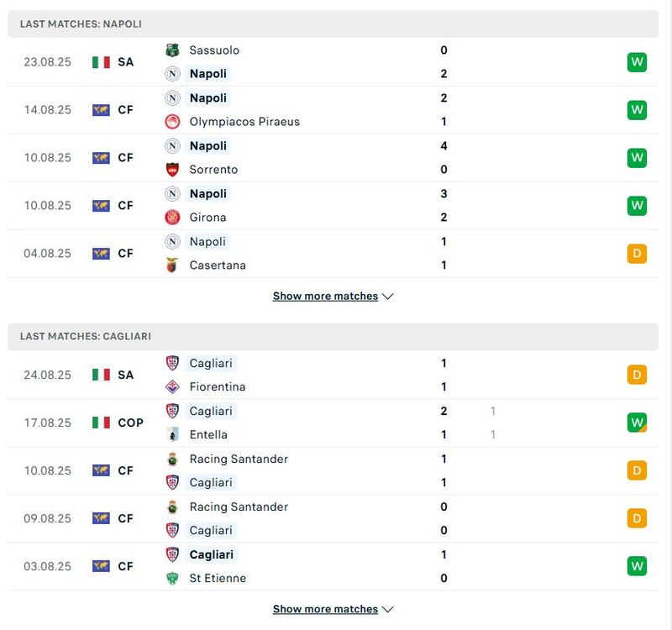
Task: Click the Racing Santander crest in the 10.08.25 match
Action: pyautogui.click(x=172, y=459)
